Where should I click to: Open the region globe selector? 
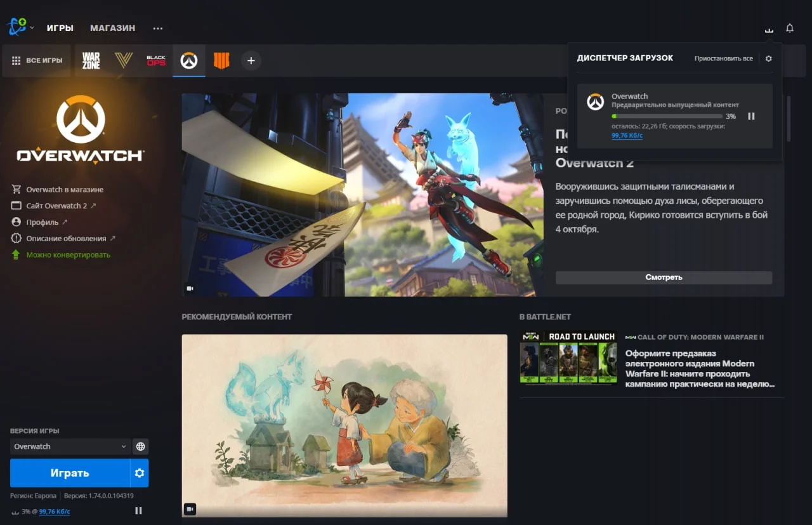pyautogui.click(x=140, y=446)
